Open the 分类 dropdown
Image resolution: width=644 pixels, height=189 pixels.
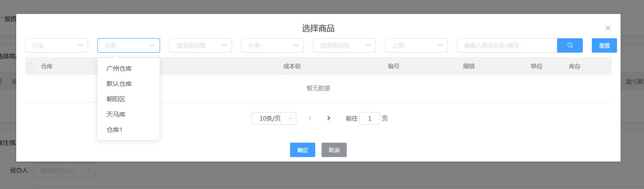click(273, 45)
